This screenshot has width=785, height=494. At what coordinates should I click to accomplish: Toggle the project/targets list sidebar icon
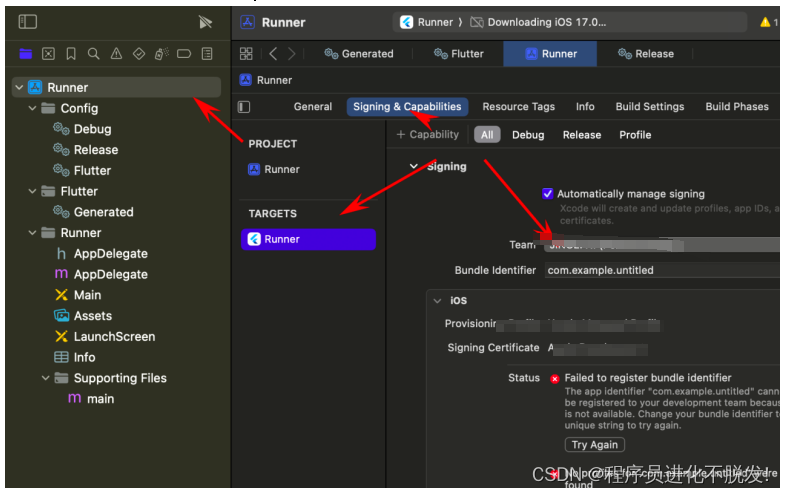point(244,107)
